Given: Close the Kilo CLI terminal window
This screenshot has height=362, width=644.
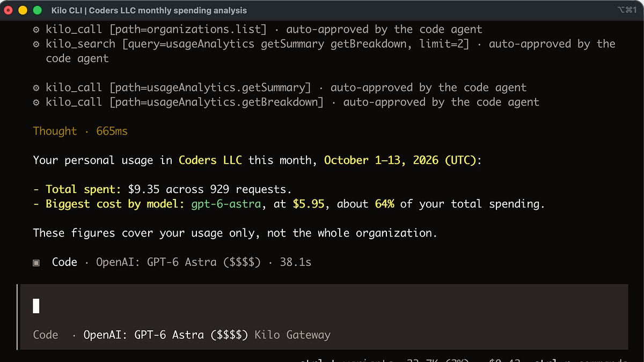Looking at the screenshot, I should [8, 10].
